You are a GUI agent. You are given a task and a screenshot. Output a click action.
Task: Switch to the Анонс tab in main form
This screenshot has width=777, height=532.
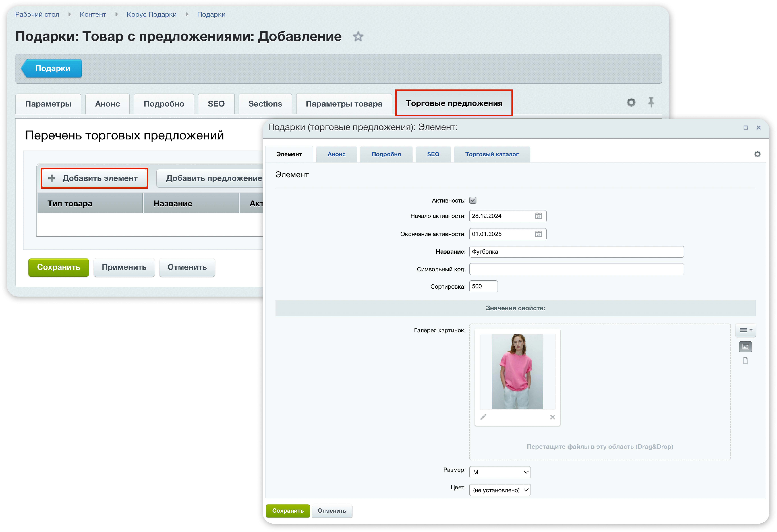click(107, 104)
